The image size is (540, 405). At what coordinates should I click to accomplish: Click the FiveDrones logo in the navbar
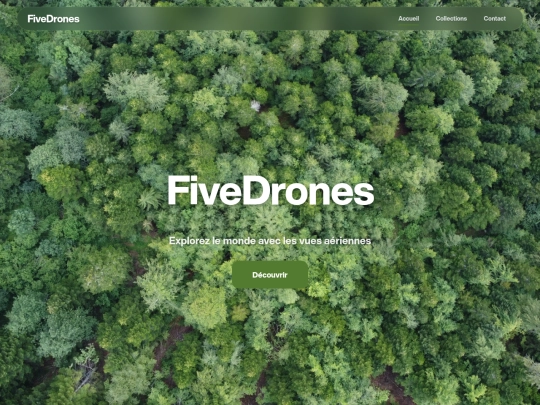(x=53, y=19)
